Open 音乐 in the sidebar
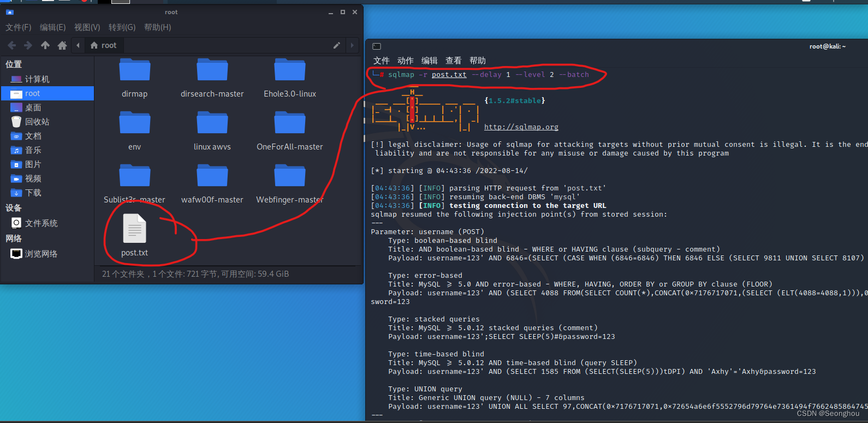868x423 pixels. point(47,150)
